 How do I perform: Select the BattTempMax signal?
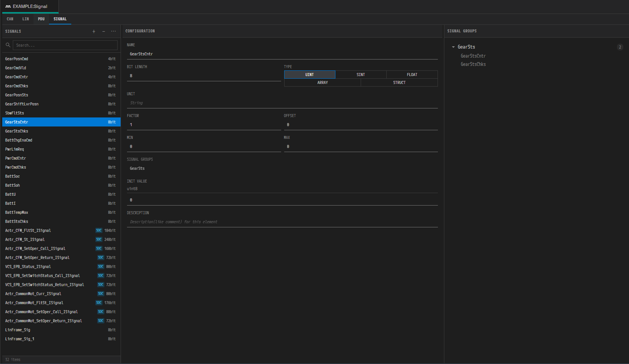tap(61, 212)
